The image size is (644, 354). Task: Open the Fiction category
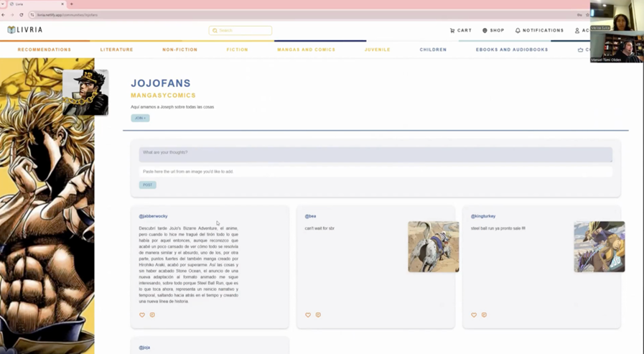click(x=238, y=50)
